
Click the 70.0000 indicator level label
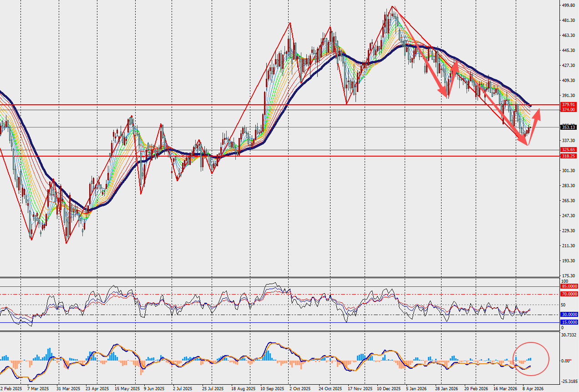[x=569, y=295]
